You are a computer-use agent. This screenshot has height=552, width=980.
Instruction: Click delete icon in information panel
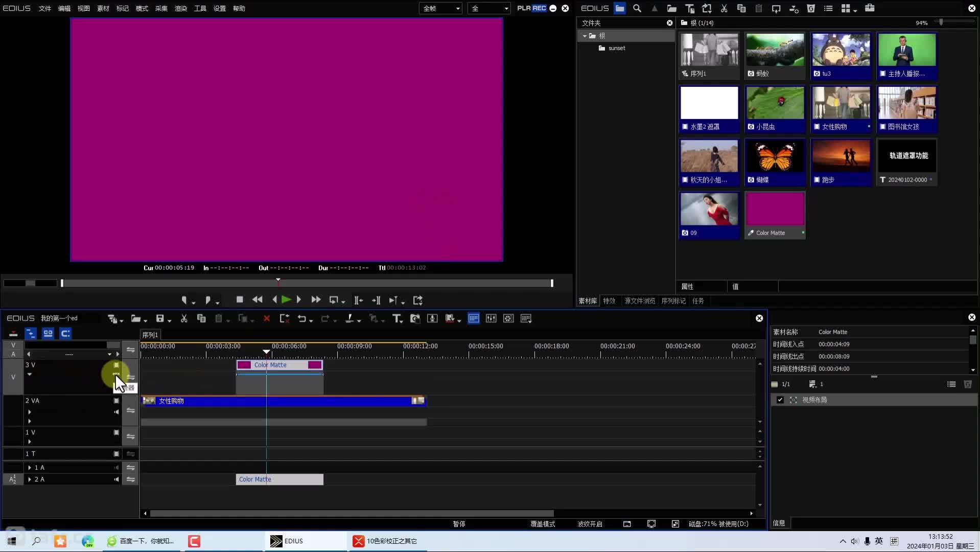968,384
